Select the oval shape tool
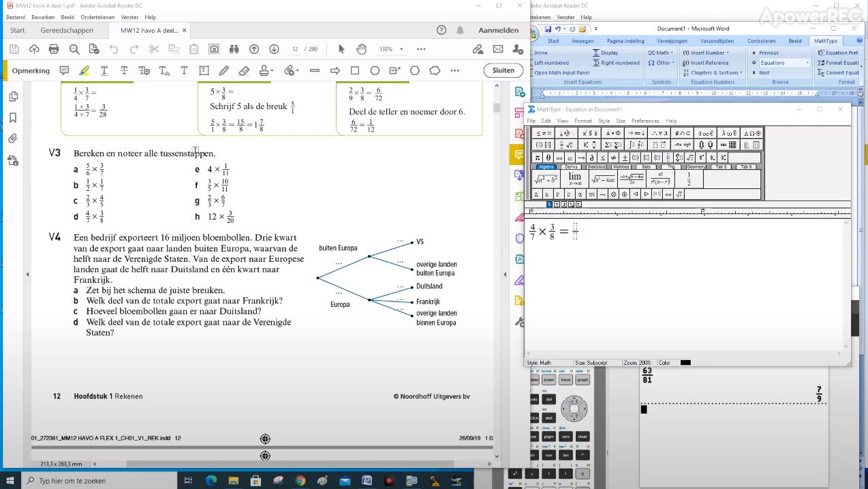This screenshot has height=489, width=868. [375, 70]
